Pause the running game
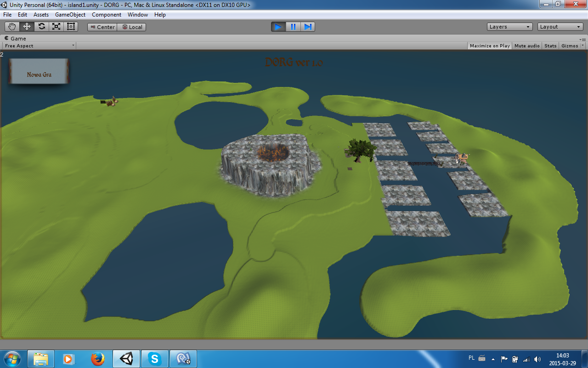 point(293,27)
